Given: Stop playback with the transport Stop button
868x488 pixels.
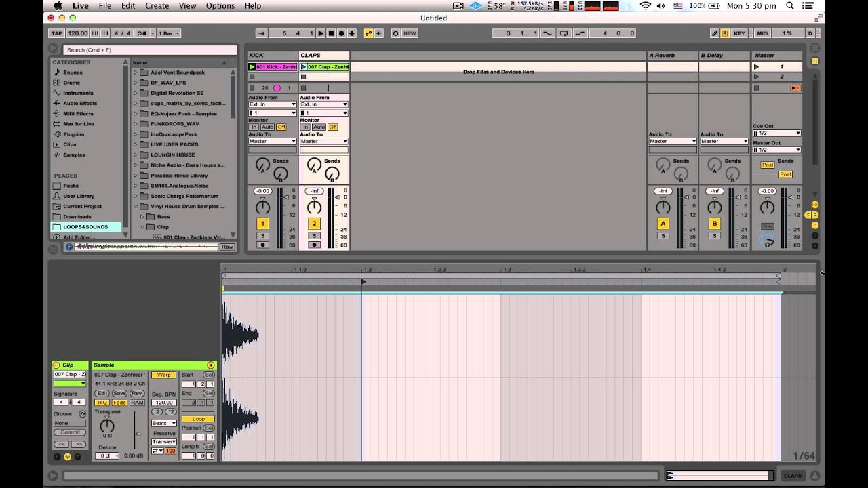Looking at the screenshot, I should (x=331, y=33).
